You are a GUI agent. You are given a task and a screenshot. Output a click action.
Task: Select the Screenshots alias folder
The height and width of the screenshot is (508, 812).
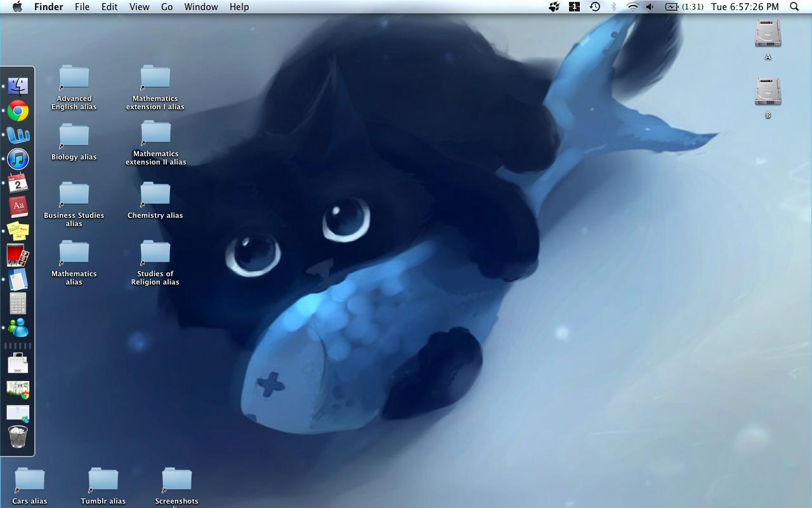[177, 487]
